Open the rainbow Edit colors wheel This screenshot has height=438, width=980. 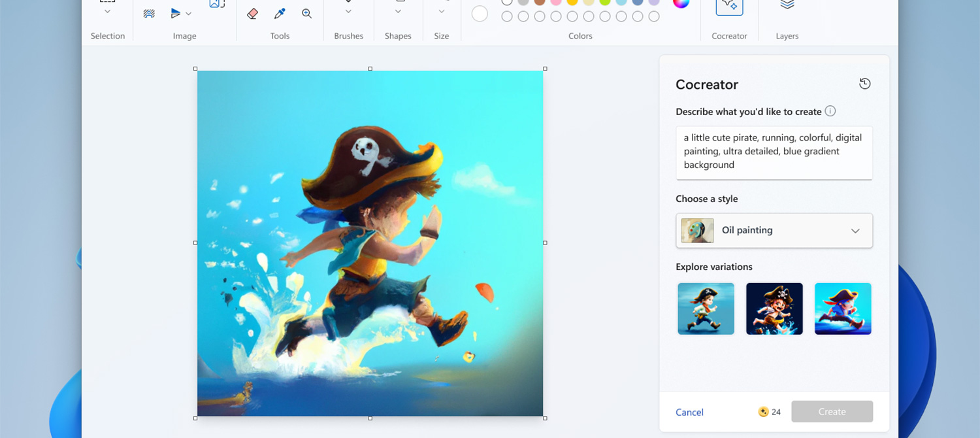681,3
